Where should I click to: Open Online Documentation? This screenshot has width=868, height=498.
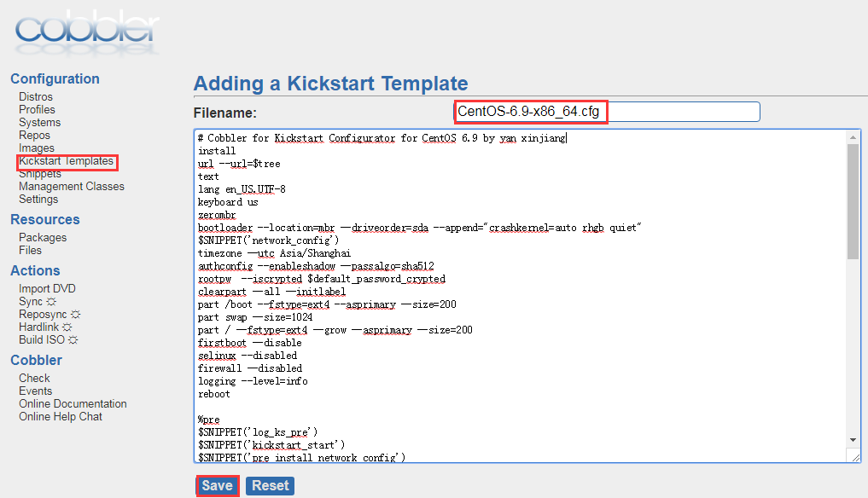pyautogui.click(x=73, y=404)
